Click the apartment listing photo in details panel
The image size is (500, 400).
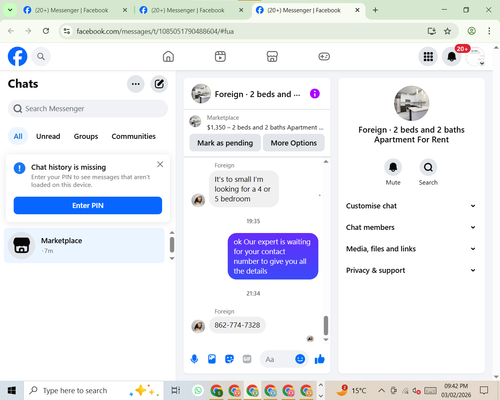(411, 103)
